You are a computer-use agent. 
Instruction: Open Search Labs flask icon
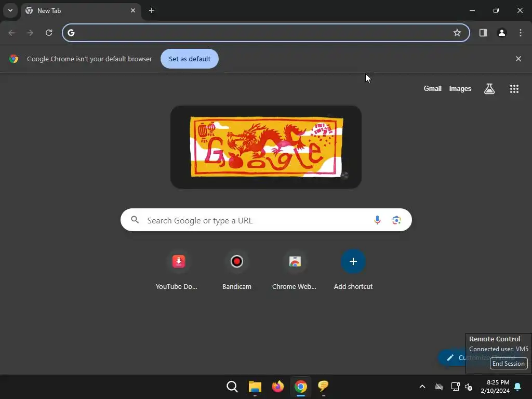(x=489, y=89)
